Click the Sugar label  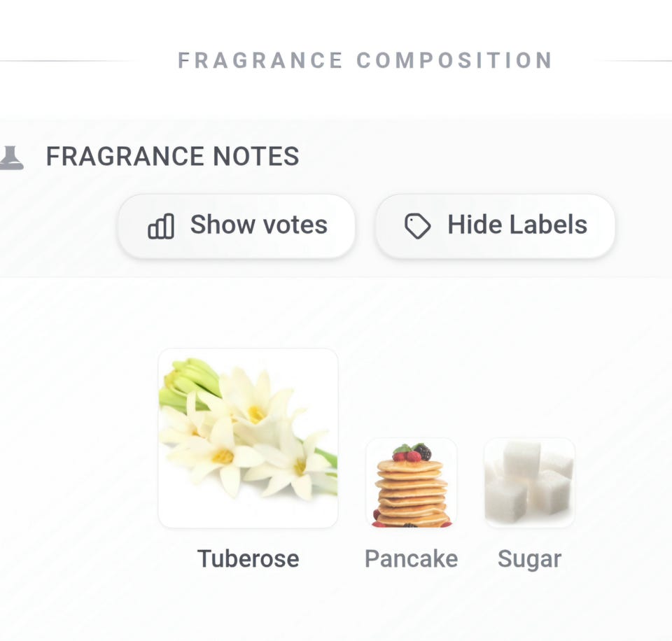529,560
